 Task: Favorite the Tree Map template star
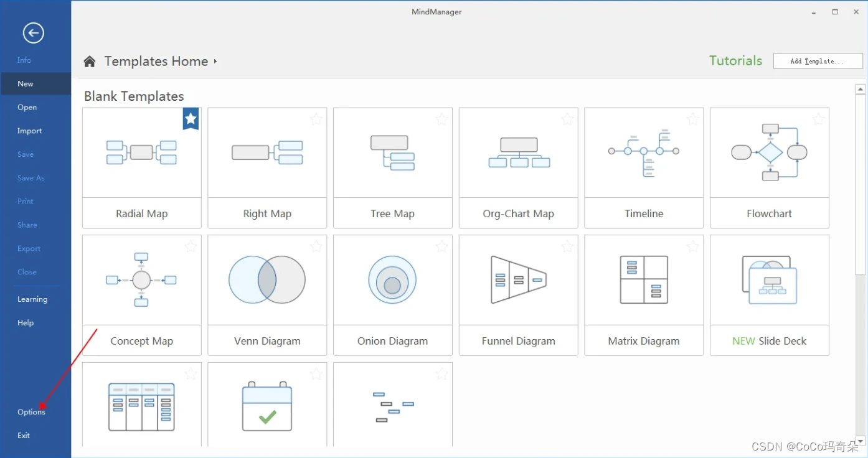tap(441, 119)
